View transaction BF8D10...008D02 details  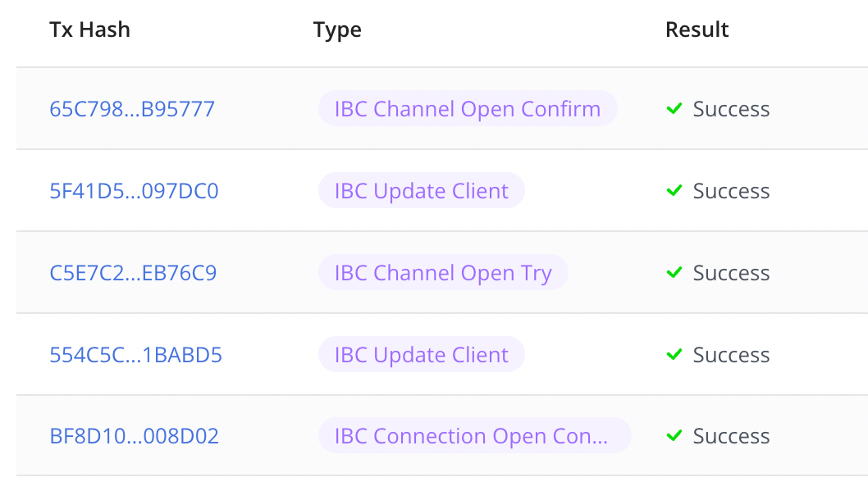click(x=135, y=436)
